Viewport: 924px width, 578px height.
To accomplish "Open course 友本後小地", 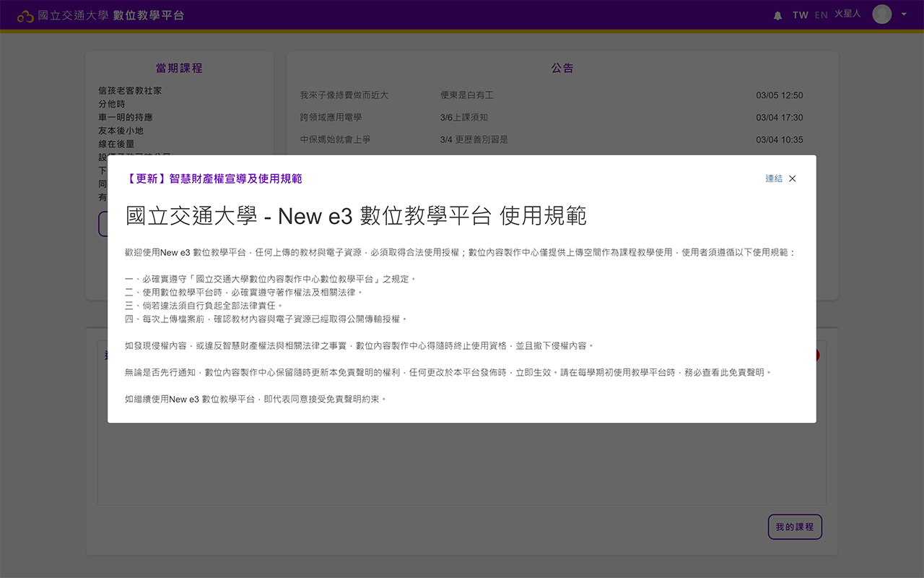I will coord(121,131).
